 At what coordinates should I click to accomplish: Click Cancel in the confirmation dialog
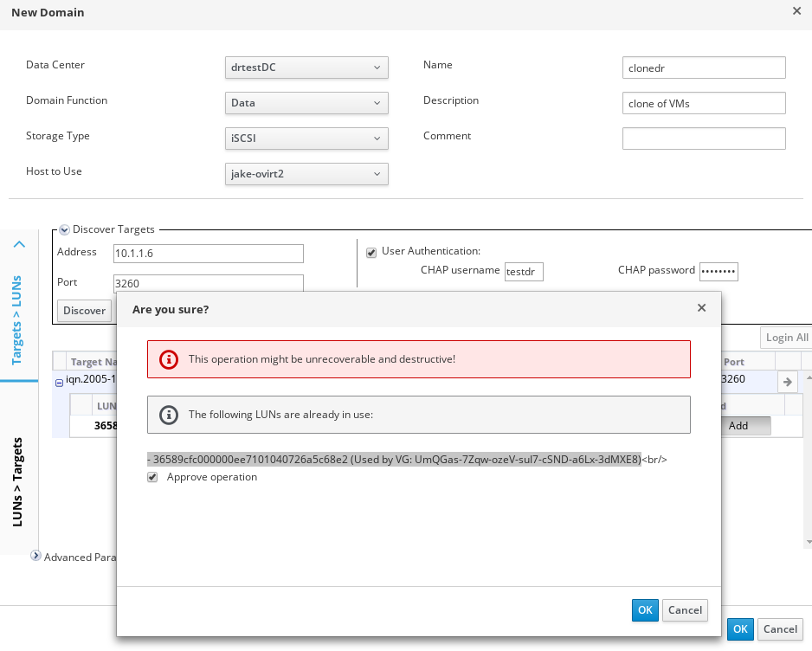point(685,610)
